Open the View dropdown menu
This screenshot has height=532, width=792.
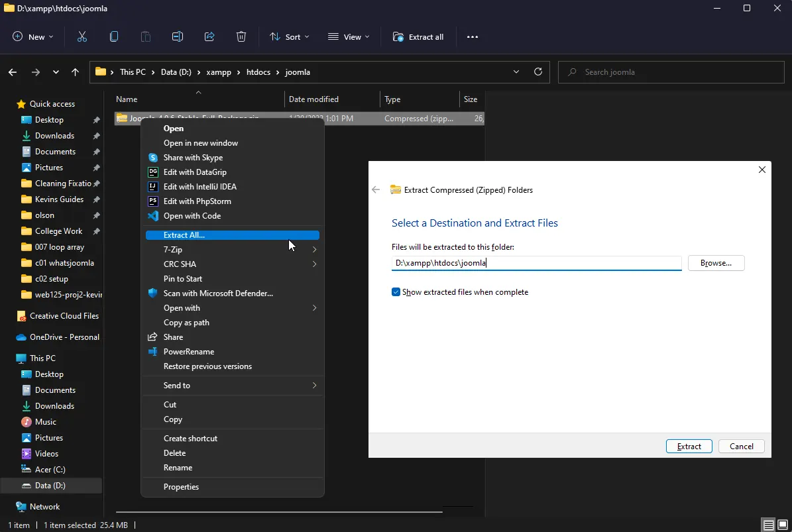coord(349,37)
